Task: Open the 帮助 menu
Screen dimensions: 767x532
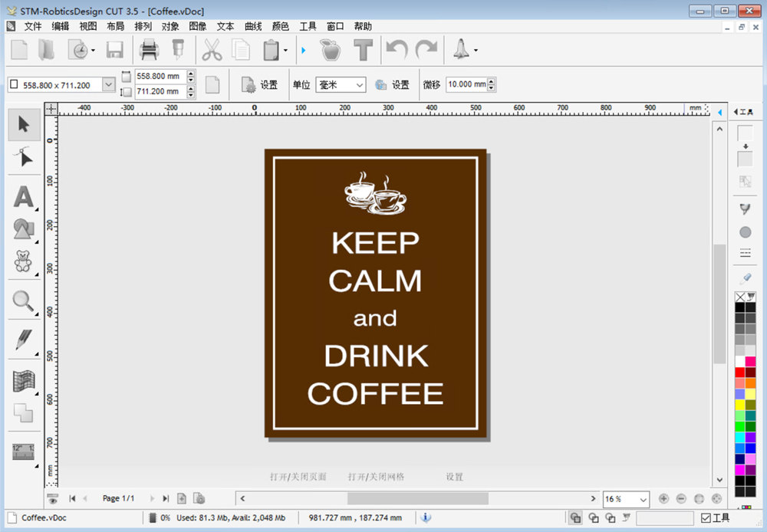Action: point(363,26)
